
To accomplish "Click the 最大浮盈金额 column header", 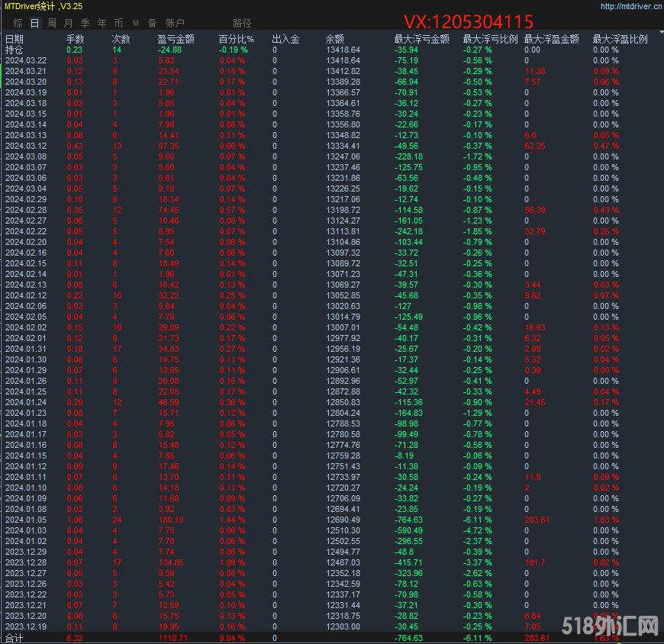I will coord(551,40).
